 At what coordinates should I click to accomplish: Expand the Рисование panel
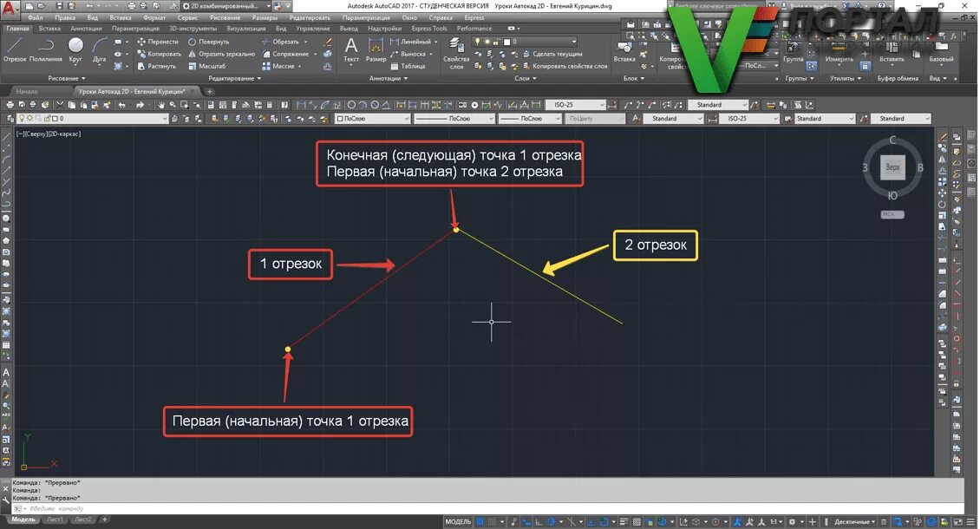[x=66, y=78]
